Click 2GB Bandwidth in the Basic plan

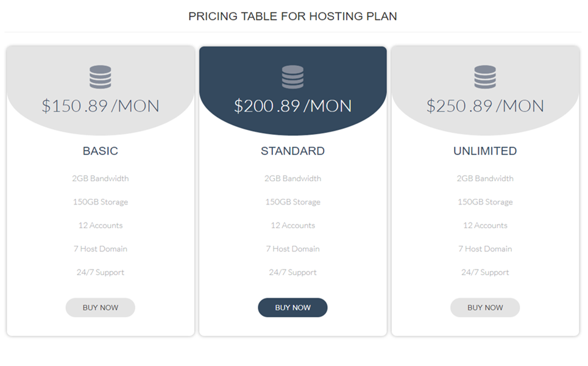(x=100, y=178)
